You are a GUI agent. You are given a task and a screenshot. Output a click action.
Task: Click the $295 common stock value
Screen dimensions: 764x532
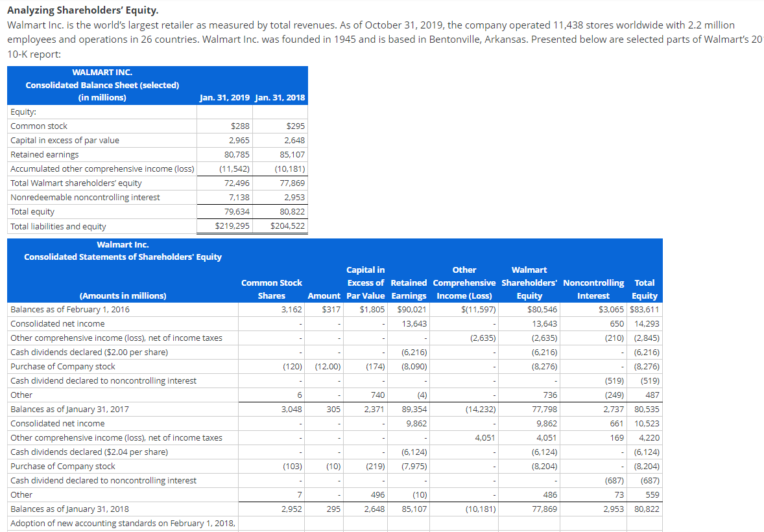296,126
